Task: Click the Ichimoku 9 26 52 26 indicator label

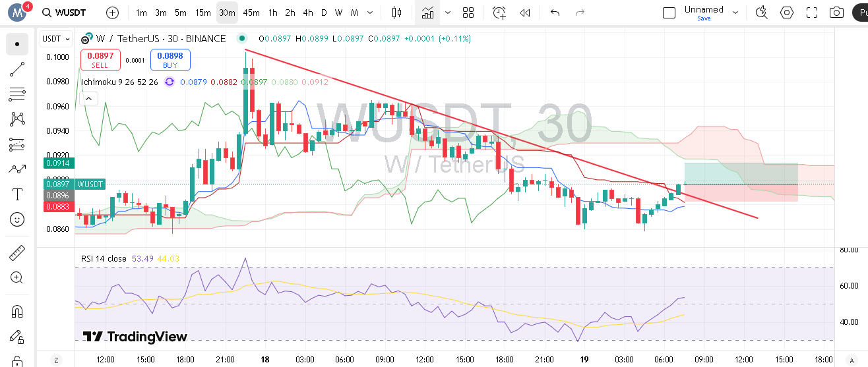Action: (119, 82)
